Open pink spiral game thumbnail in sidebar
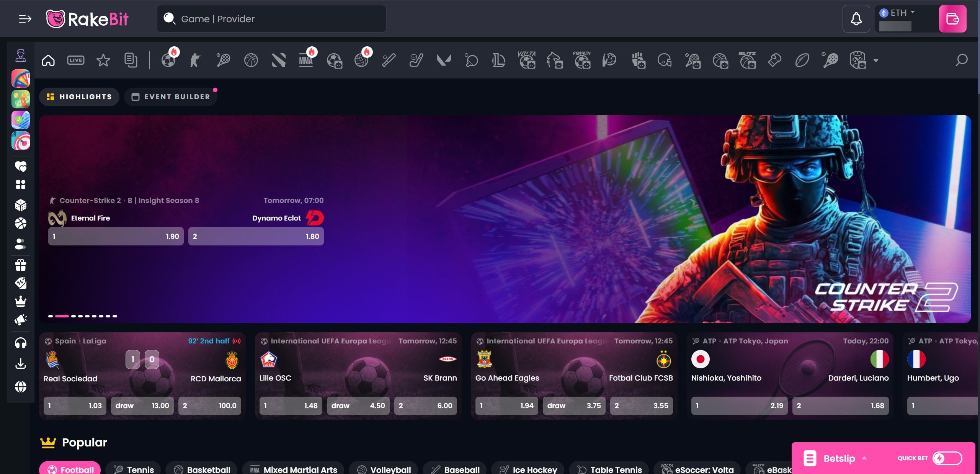This screenshot has width=980, height=474. click(x=21, y=141)
